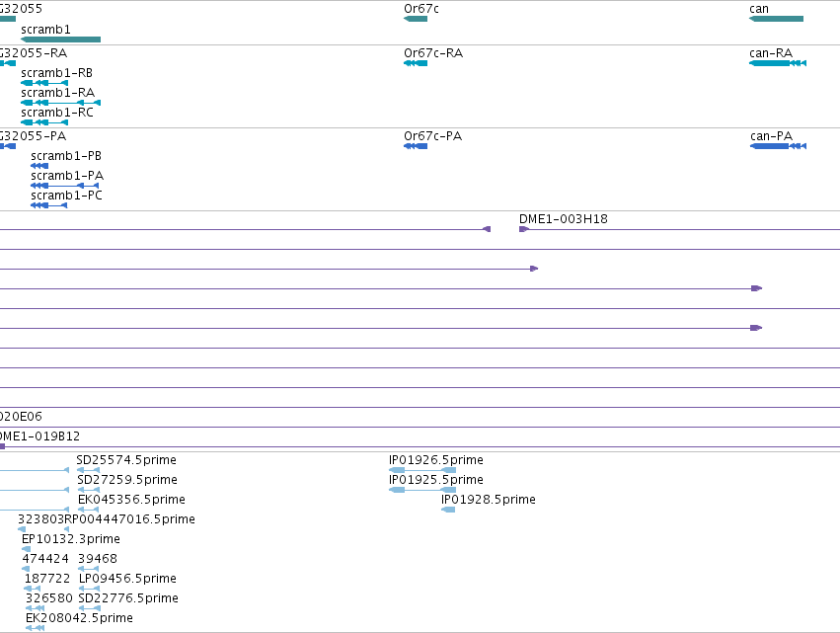This screenshot has height=633, width=840.
Task: Select the SD25574.5prime EST glyph
Action: click(89, 470)
